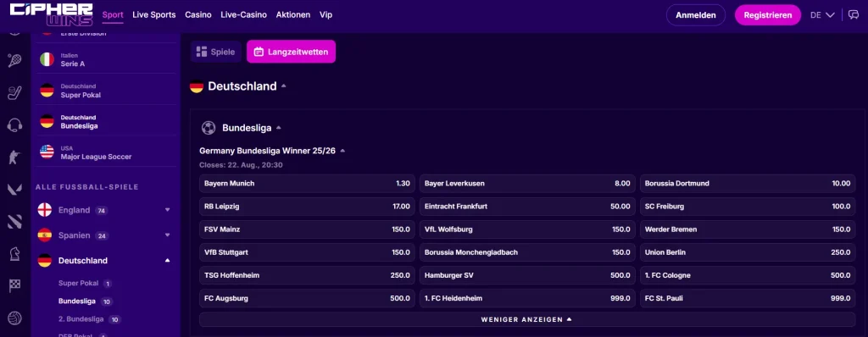Select 1. FC Heidenheim at 999.0
868x337 pixels.
[x=527, y=298]
